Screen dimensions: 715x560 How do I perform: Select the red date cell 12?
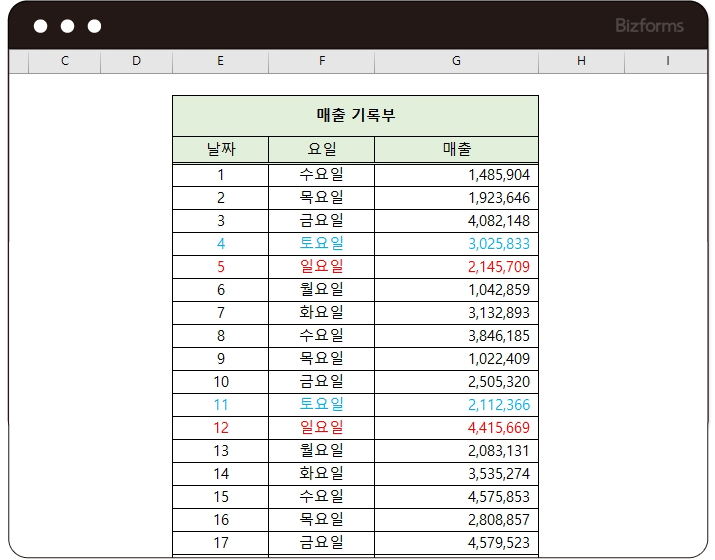tap(221, 428)
